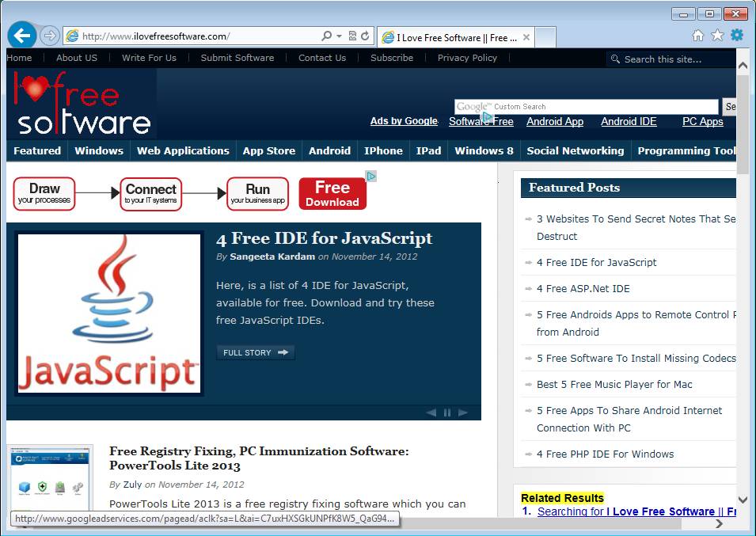Open the Write For Us page
The height and width of the screenshot is (536, 756).
pyautogui.click(x=149, y=58)
